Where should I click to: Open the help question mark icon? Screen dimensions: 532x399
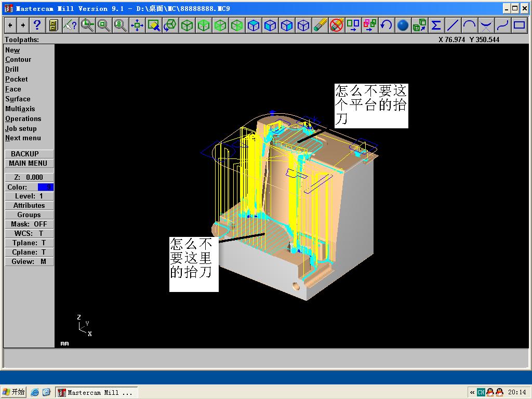pyautogui.click(x=37, y=25)
